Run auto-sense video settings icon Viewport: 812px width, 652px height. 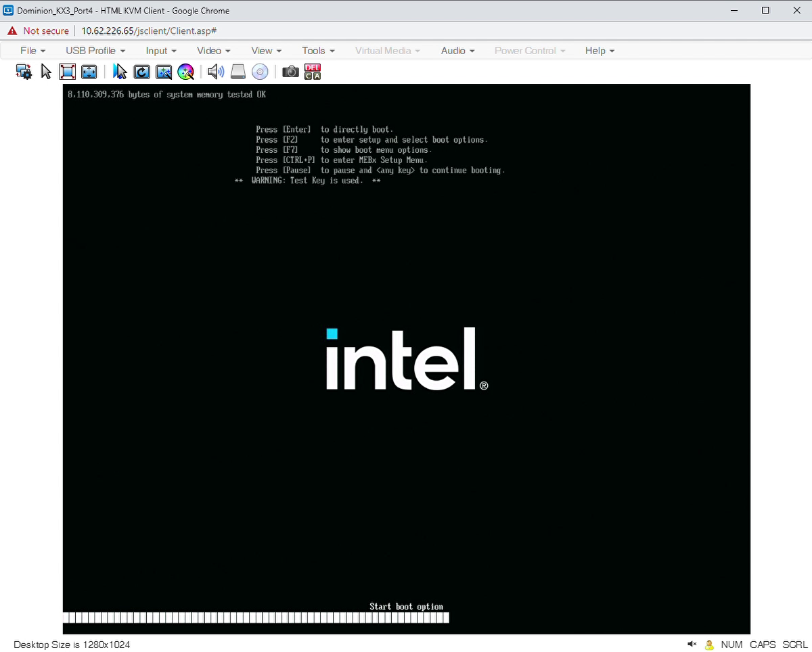(x=164, y=72)
